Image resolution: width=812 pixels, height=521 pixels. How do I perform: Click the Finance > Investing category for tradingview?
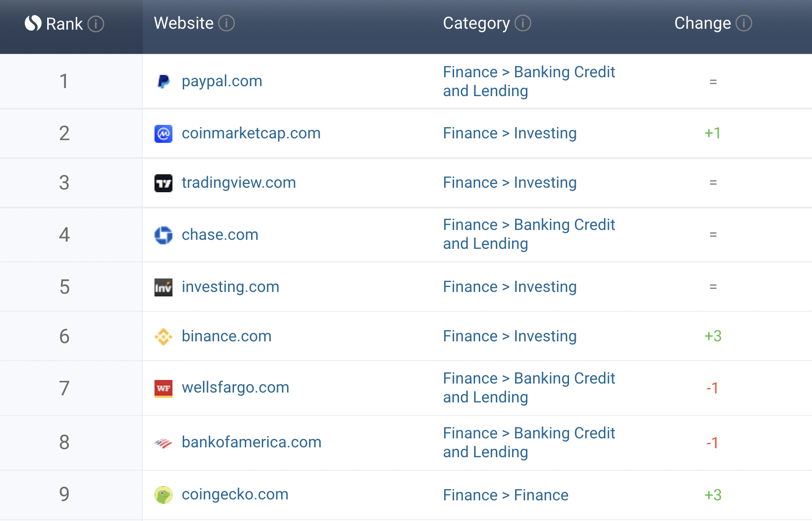point(510,183)
